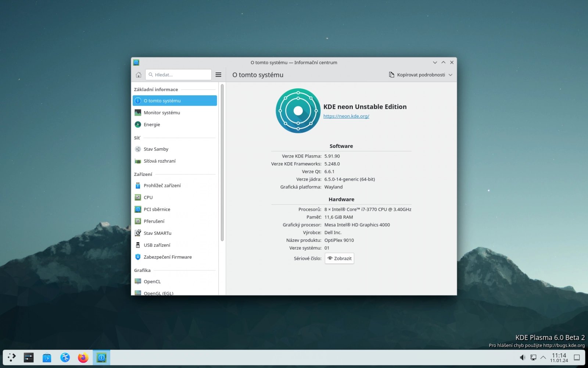Viewport: 588px width, 368px height.
Task: Select O tomto systému in the sidebar
Action: click(x=175, y=100)
